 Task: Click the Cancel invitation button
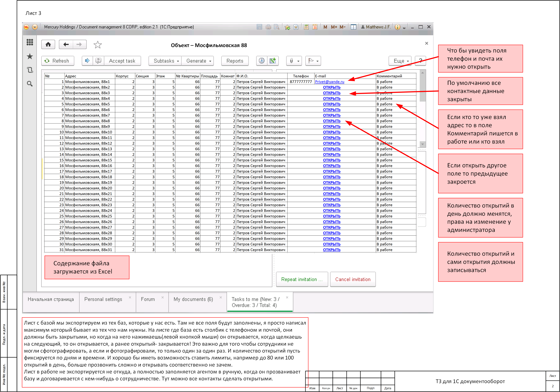click(352, 279)
